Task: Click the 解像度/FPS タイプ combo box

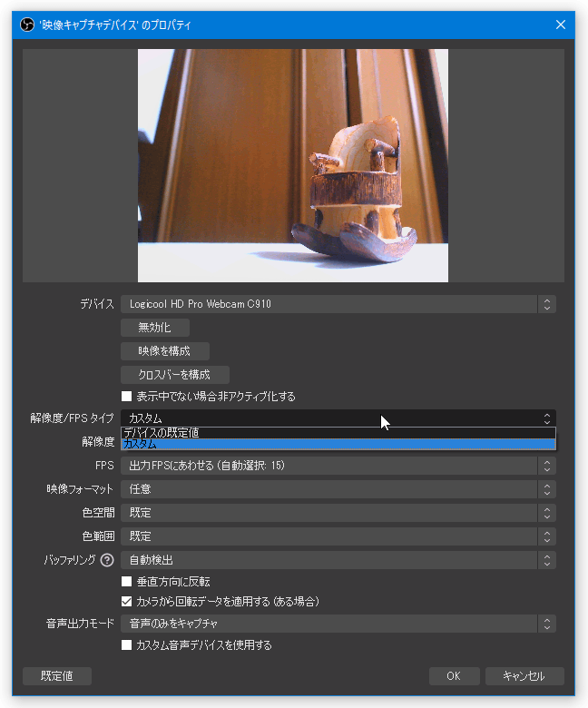Action: [x=338, y=418]
